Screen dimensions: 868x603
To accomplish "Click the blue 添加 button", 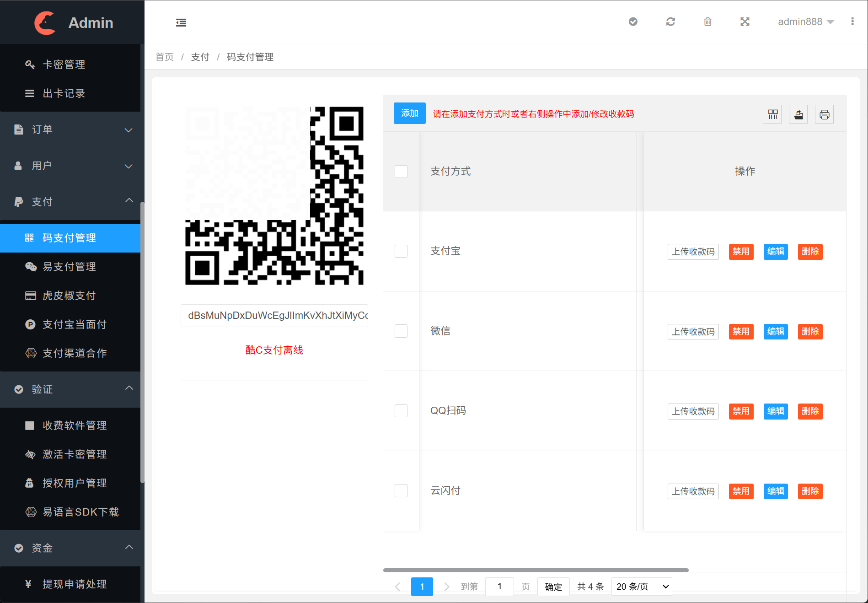I will click(409, 113).
